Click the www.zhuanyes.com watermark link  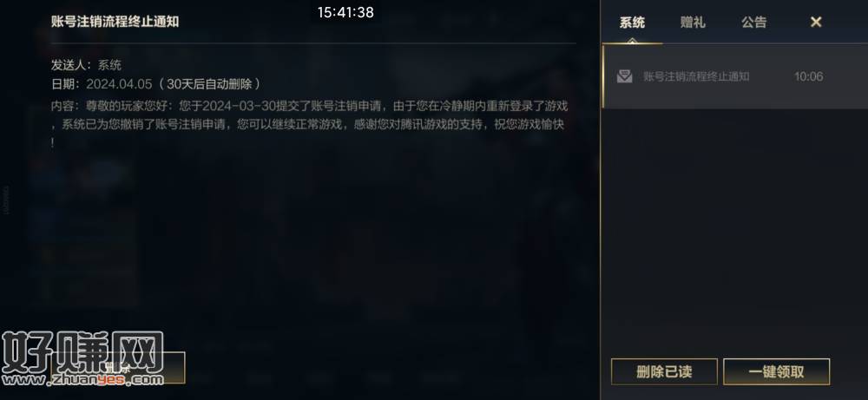(83, 380)
